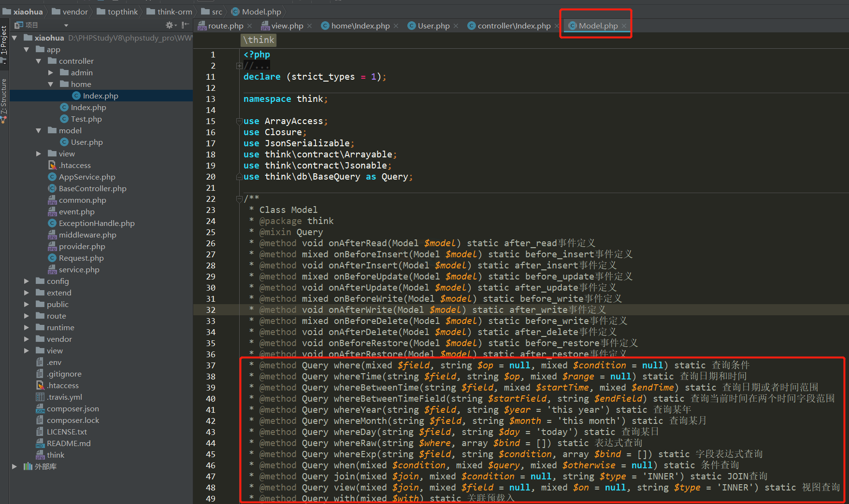The height and width of the screenshot is (504, 849).
Task: Click the composer.json file icon
Action: coord(40,408)
